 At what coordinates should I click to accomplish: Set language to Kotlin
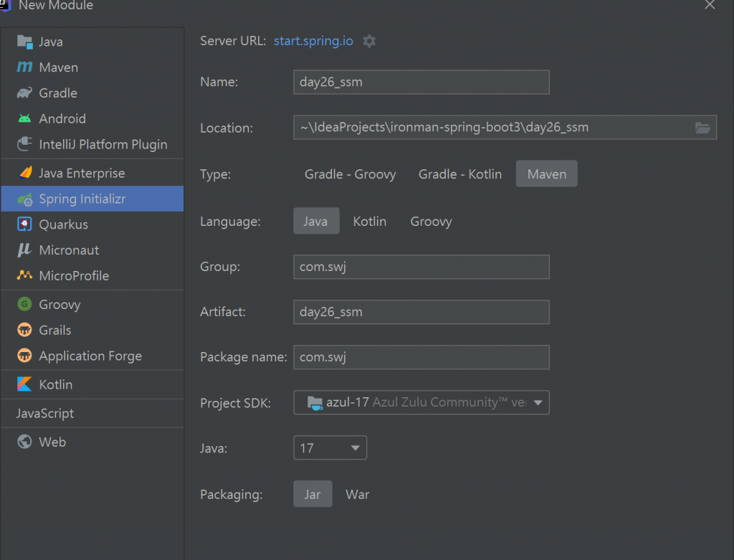pyautogui.click(x=370, y=221)
